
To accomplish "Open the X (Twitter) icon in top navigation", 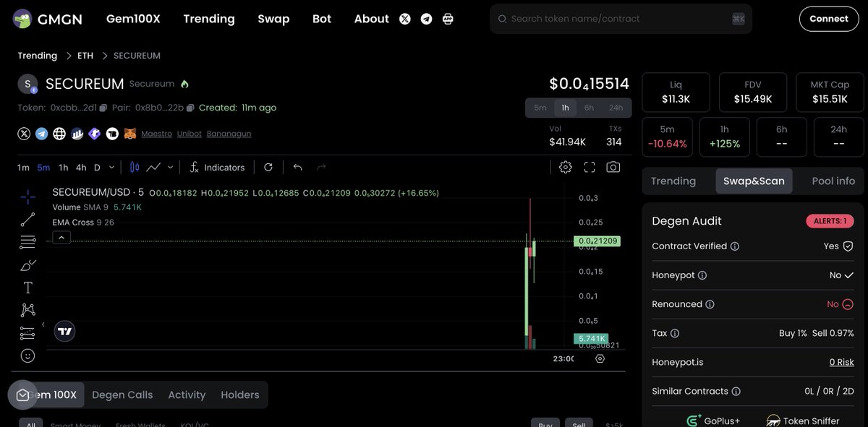I will (x=405, y=19).
